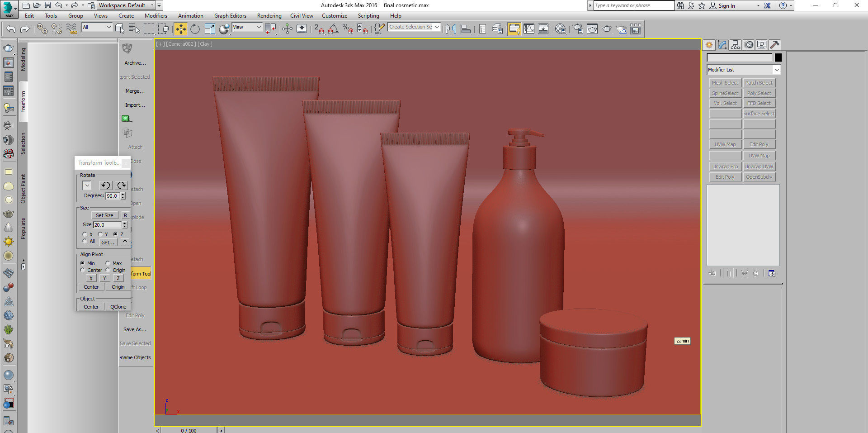Click the Align tool icon

pos(466,29)
